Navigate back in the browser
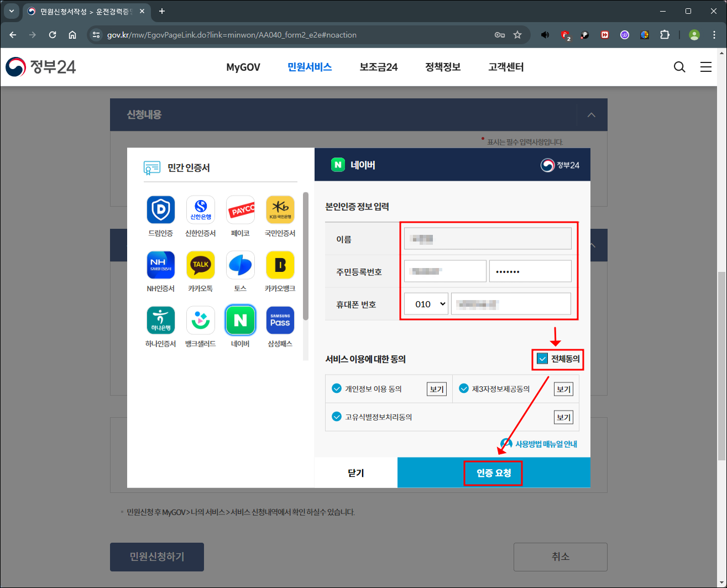Screen dimensions: 727x588 pyautogui.click(x=13, y=35)
